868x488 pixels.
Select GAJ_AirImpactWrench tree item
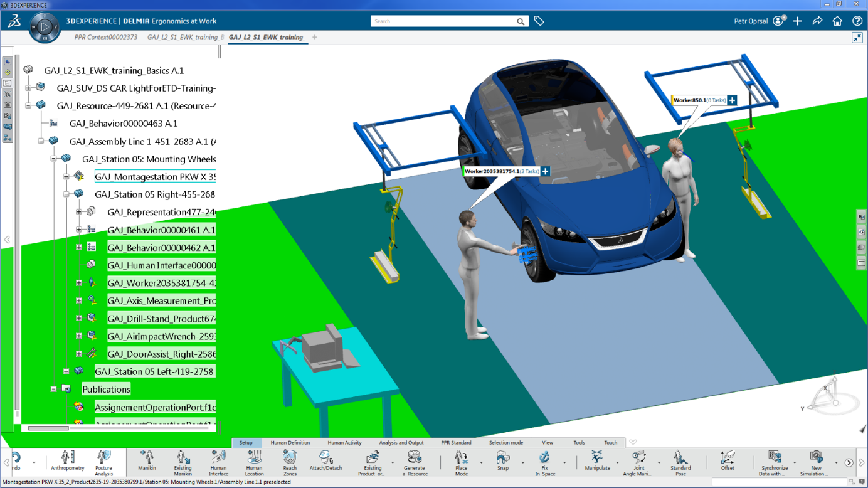click(x=161, y=336)
